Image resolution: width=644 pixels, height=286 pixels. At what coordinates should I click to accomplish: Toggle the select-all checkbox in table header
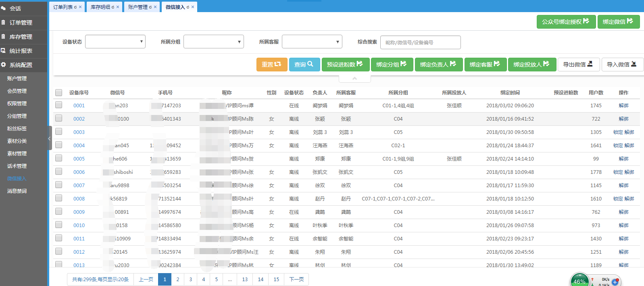[59, 93]
